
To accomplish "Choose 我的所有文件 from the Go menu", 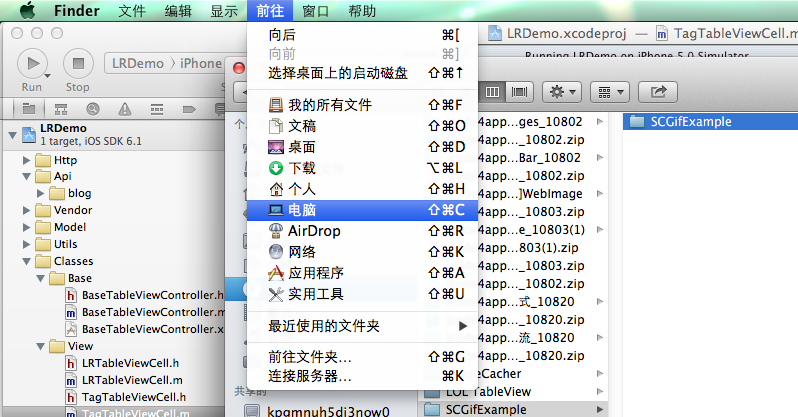I will pyautogui.click(x=362, y=105).
